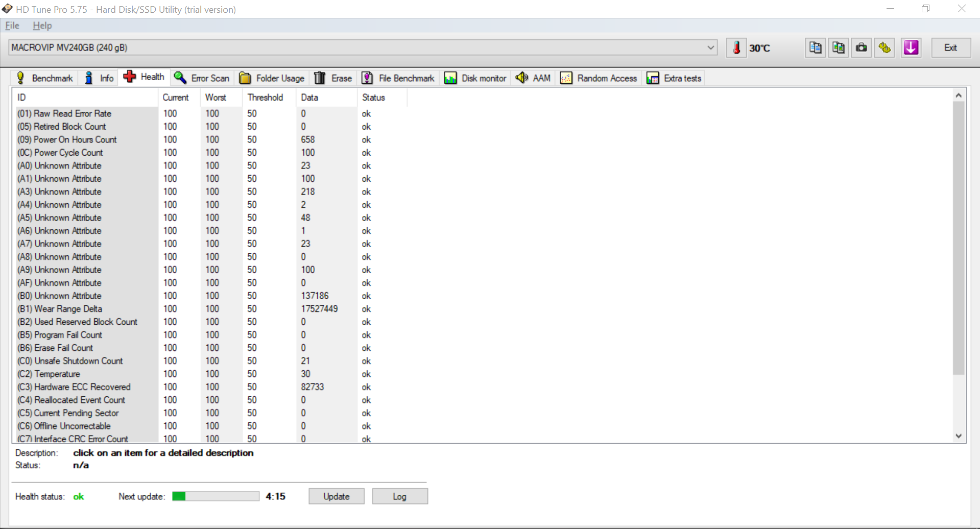This screenshot has width=980, height=529.
Task: Select the (C2) Temperature row
Action: tap(210, 374)
